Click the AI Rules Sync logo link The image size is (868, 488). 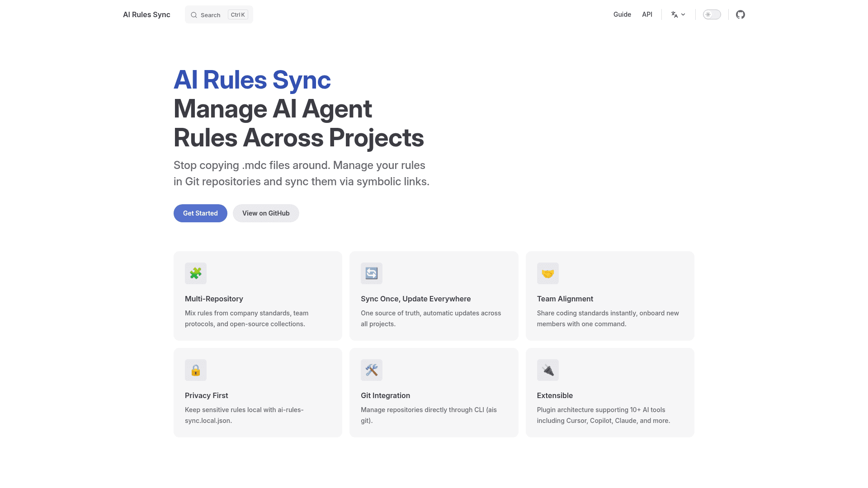(146, 14)
